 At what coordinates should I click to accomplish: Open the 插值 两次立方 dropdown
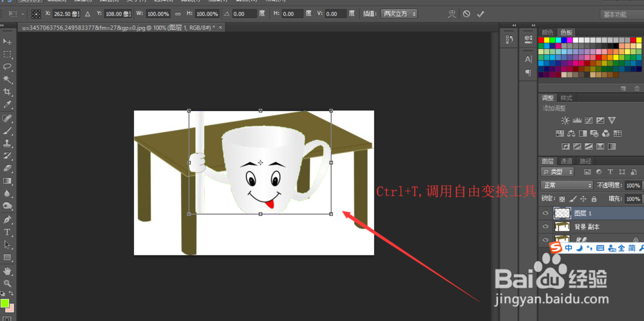(x=399, y=14)
